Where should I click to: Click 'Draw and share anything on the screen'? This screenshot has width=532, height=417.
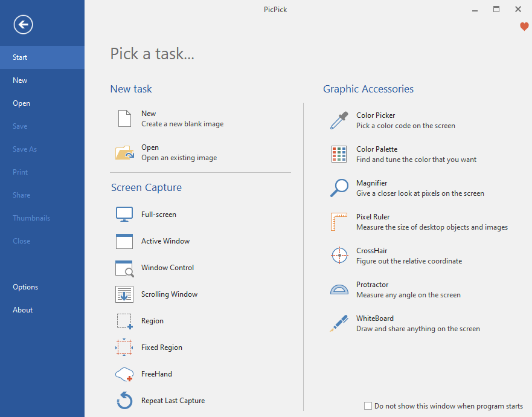tap(418, 329)
